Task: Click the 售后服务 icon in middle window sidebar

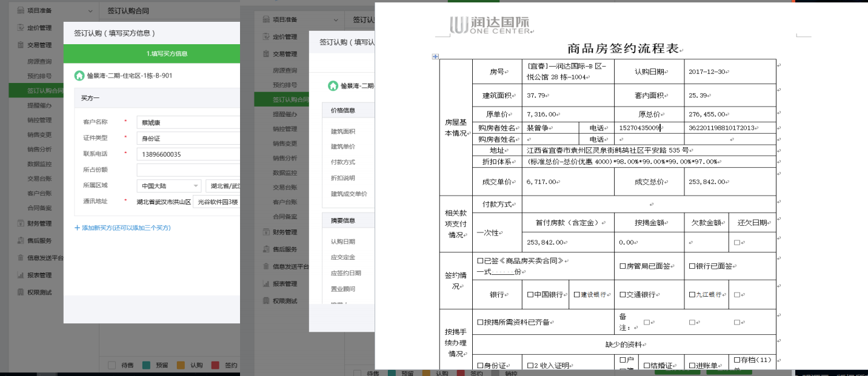Action: 265,249
